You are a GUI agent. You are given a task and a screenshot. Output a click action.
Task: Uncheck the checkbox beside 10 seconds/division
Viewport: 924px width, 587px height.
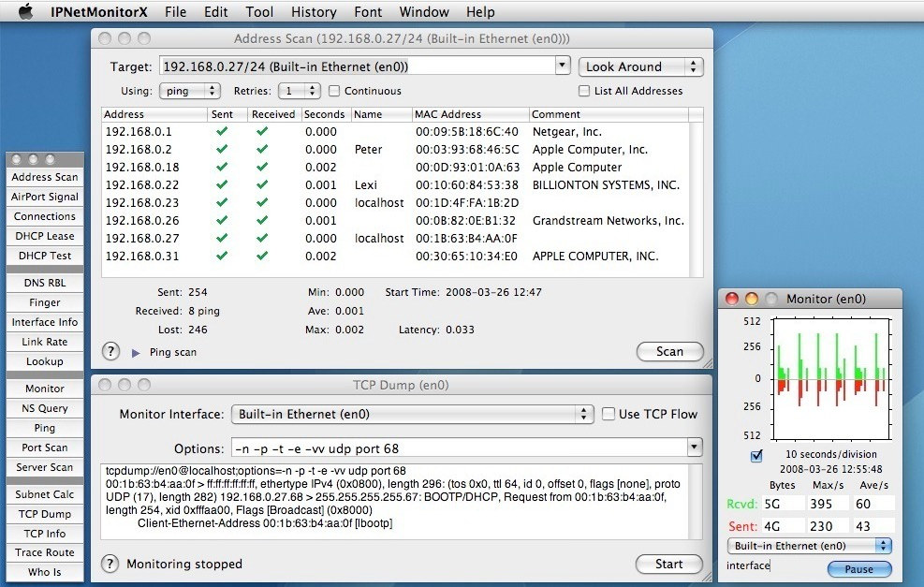point(756,456)
